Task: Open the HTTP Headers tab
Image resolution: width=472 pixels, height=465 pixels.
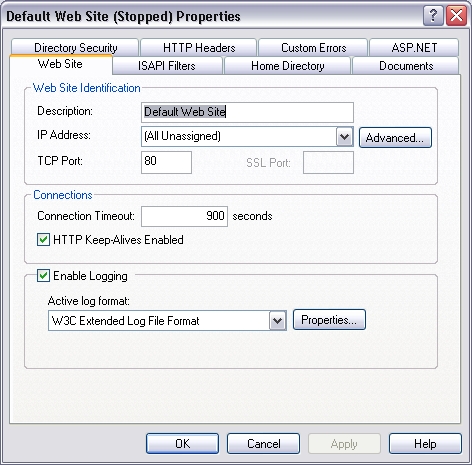Action: (199, 47)
